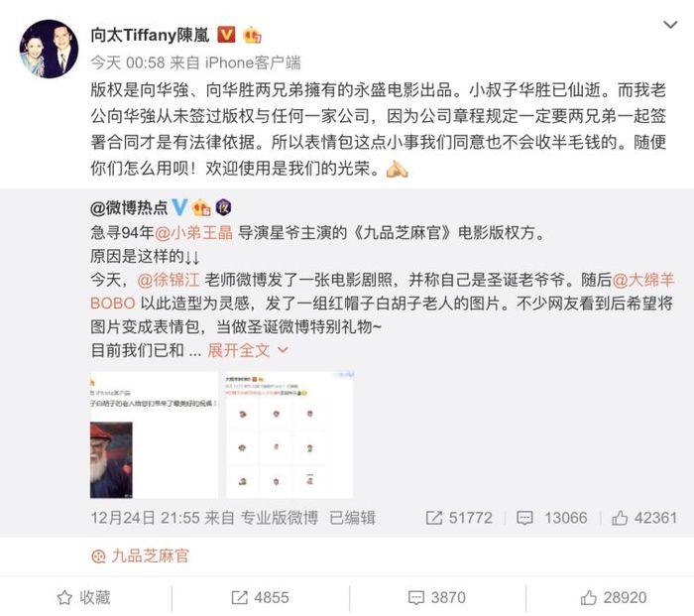The width and height of the screenshot is (694, 616).
Task: Like this post with 28920 likes
Action: pyautogui.click(x=614, y=597)
